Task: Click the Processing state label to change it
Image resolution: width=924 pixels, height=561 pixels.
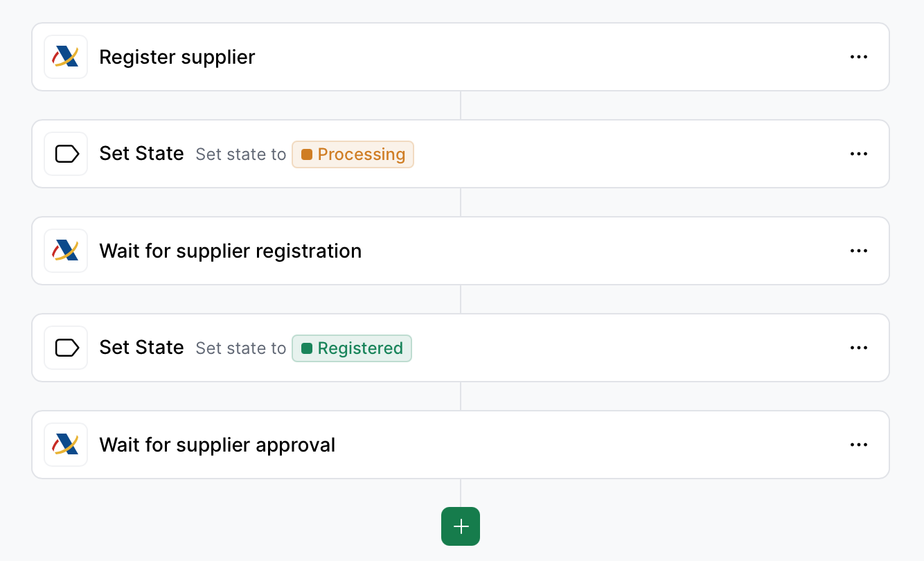Action: tap(361, 154)
